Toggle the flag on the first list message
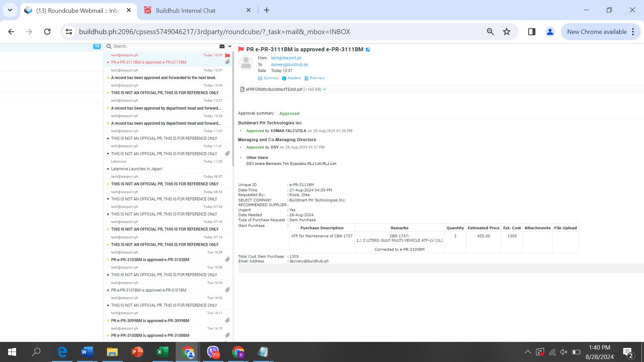This screenshot has height=362, width=644. tap(227, 56)
